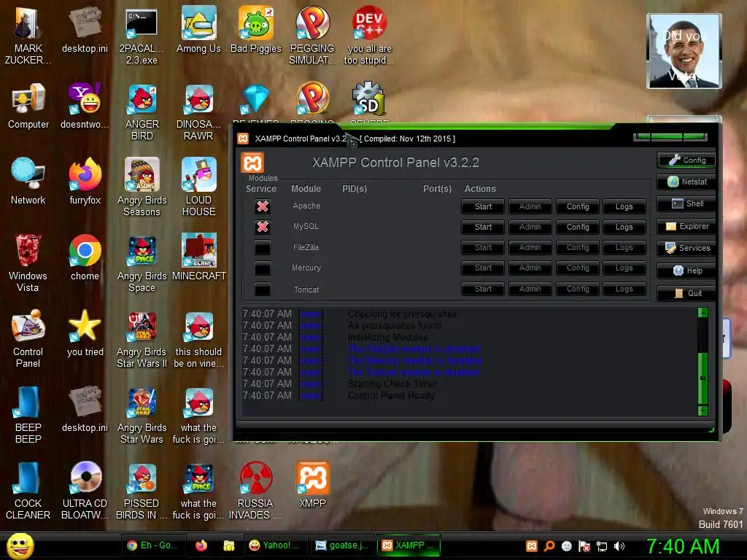Image resolution: width=747 pixels, height=560 pixels.
Task: Select the Bad Piggies desktop icon
Action: (256, 29)
